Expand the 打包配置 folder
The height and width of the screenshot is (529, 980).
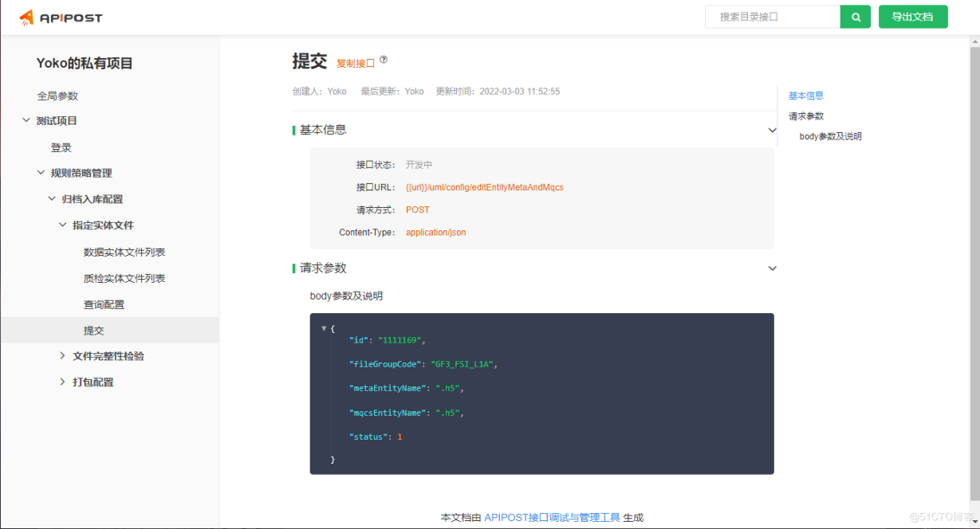coord(62,382)
